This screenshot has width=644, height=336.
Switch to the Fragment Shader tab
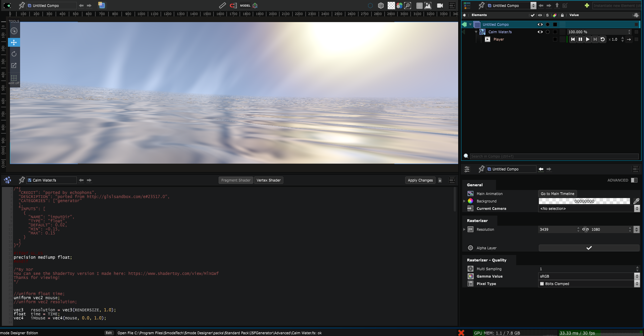[x=236, y=180]
